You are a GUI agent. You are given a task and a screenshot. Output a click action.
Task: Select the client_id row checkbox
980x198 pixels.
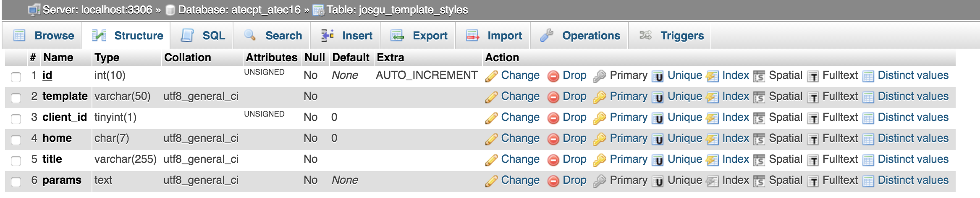[x=16, y=119]
